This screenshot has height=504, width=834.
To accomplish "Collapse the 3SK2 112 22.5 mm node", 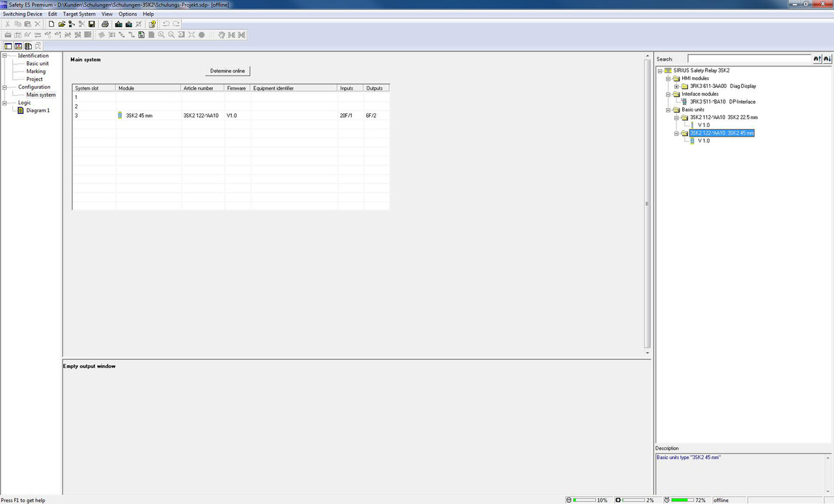I will (x=677, y=117).
